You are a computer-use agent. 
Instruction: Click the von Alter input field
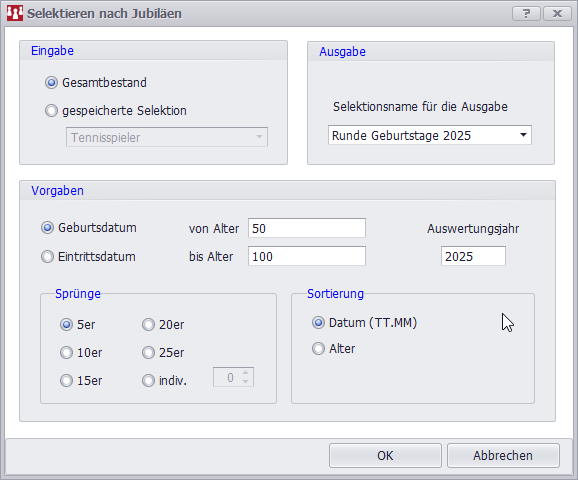tap(307, 228)
